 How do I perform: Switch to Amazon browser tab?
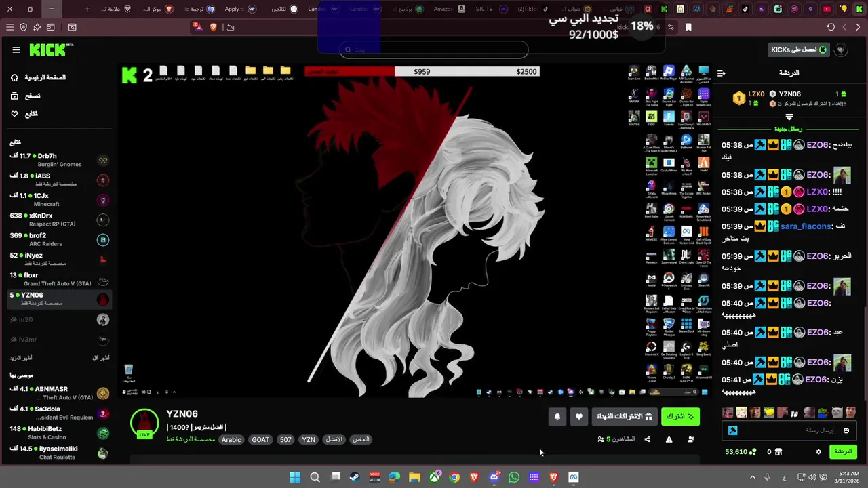pyautogui.click(x=448, y=9)
